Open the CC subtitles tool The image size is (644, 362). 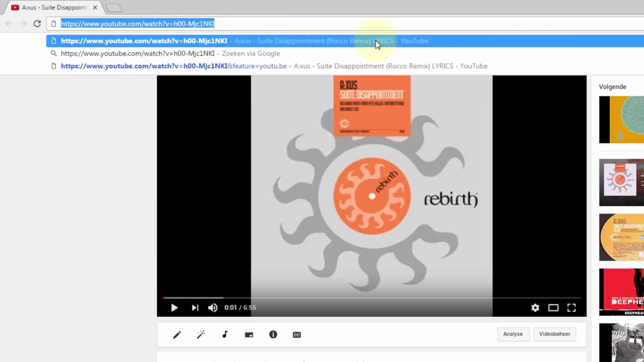click(297, 335)
